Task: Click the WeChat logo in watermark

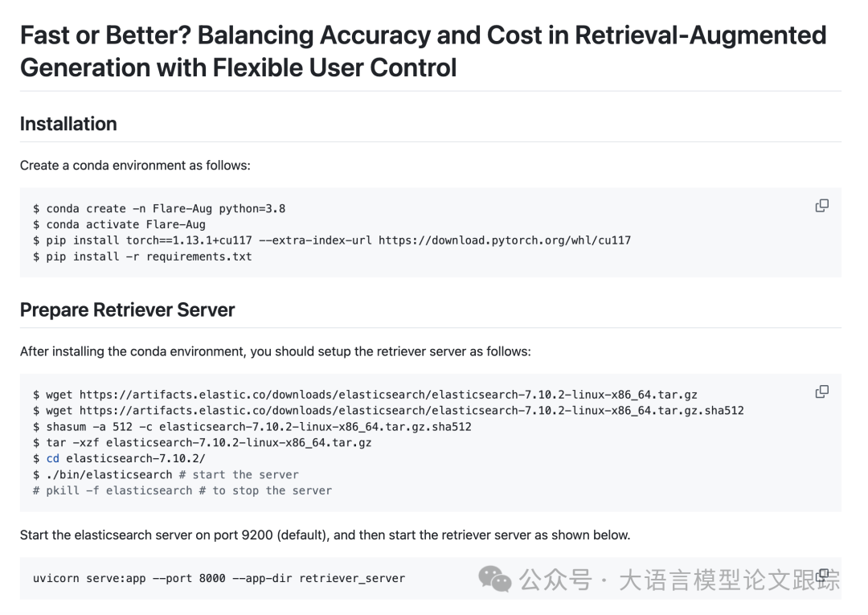Action: coord(494,579)
